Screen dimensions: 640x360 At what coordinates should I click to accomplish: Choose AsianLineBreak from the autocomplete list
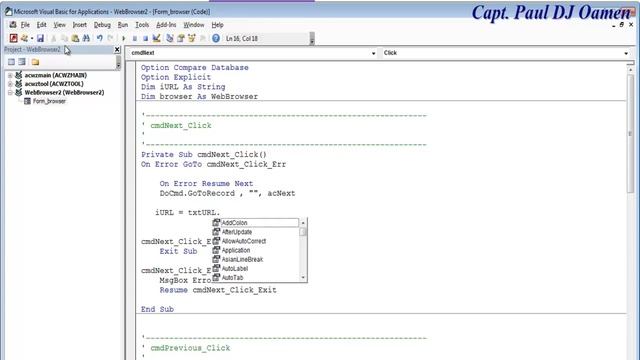(256, 259)
